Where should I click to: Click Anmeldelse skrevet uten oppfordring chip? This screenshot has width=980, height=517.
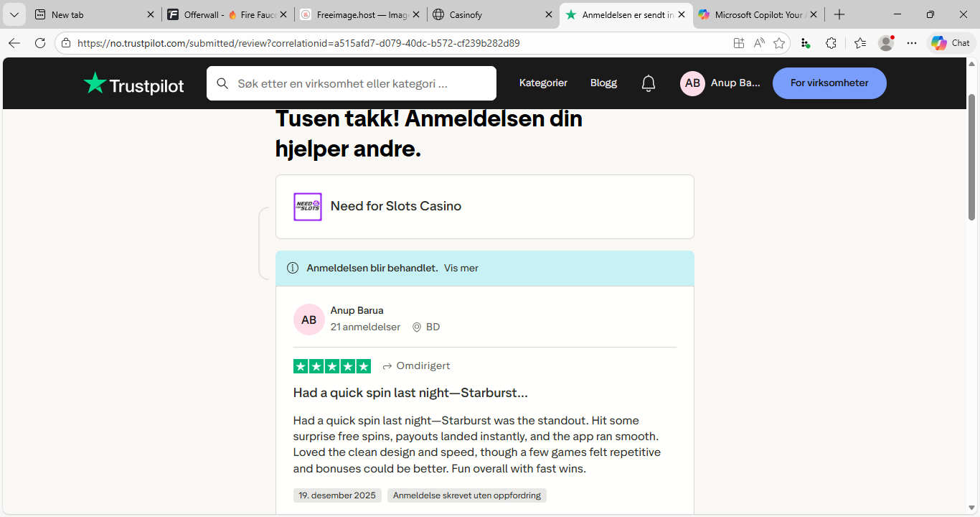467,495
